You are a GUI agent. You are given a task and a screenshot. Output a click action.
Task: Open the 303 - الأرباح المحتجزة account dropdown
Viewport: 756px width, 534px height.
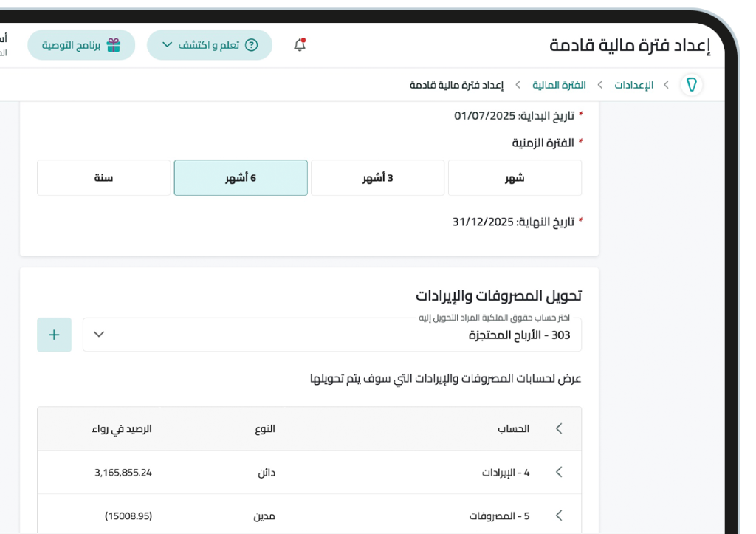click(x=98, y=334)
